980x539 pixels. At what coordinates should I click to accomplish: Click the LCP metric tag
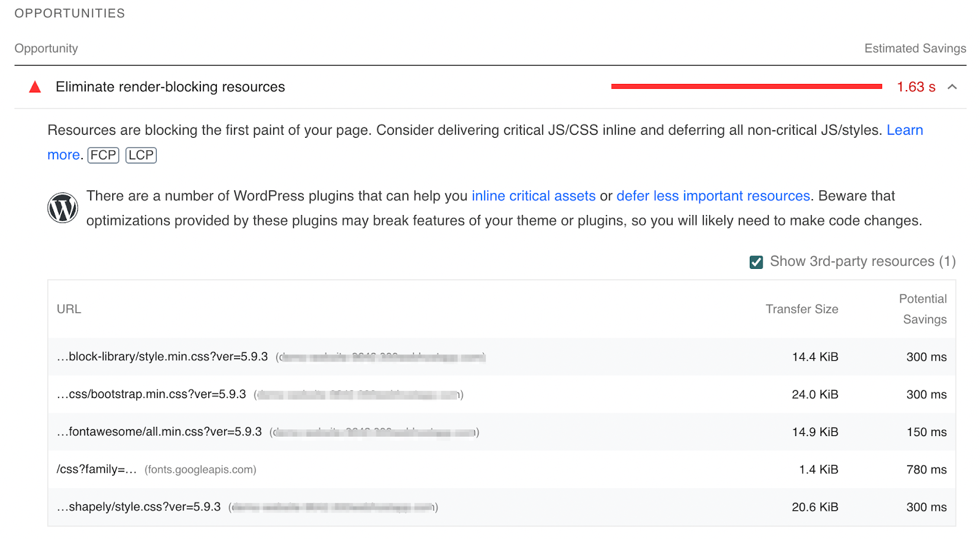point(141,155)
